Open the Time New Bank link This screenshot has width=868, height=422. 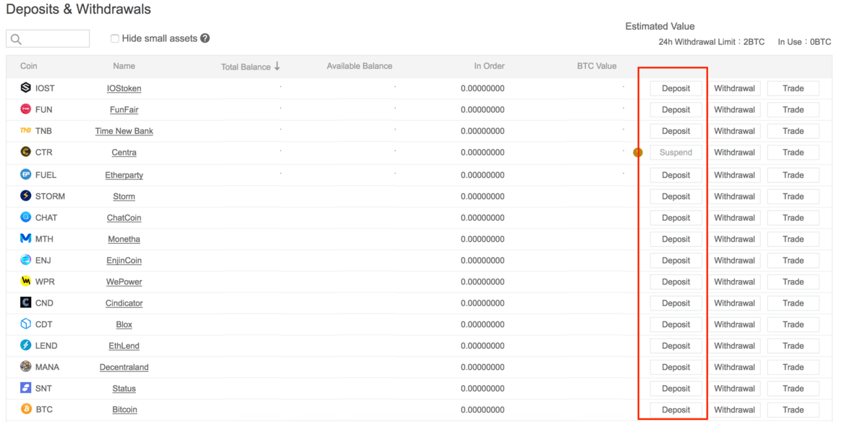124,131
